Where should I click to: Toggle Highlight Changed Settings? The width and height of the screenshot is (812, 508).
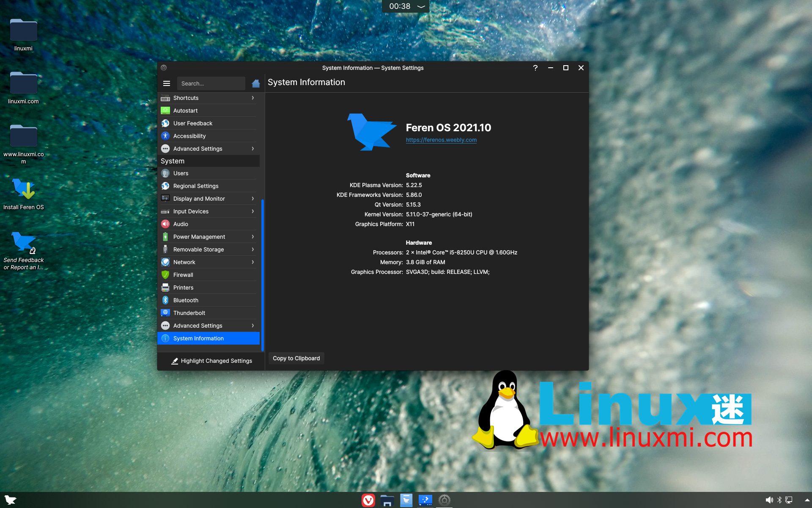coord(211,361)
